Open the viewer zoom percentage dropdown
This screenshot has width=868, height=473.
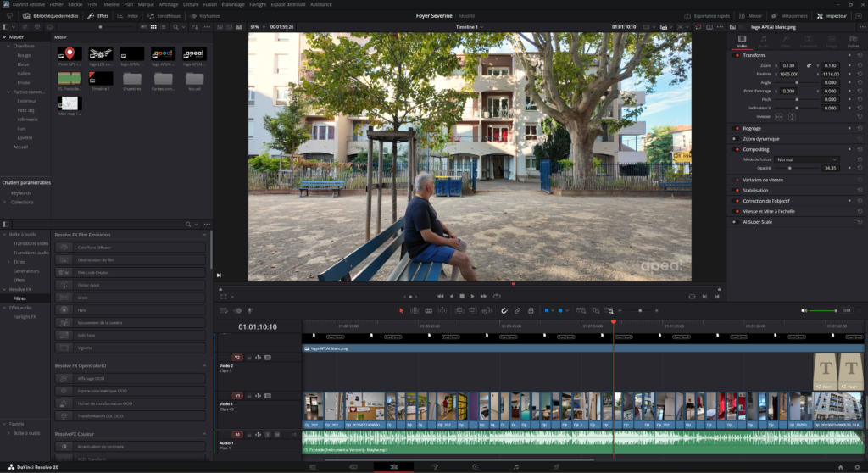(256, 27)
